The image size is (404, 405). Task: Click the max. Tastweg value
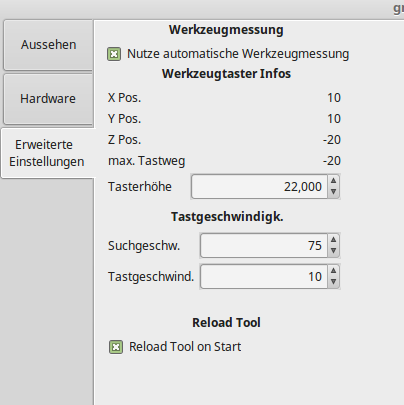332,161
